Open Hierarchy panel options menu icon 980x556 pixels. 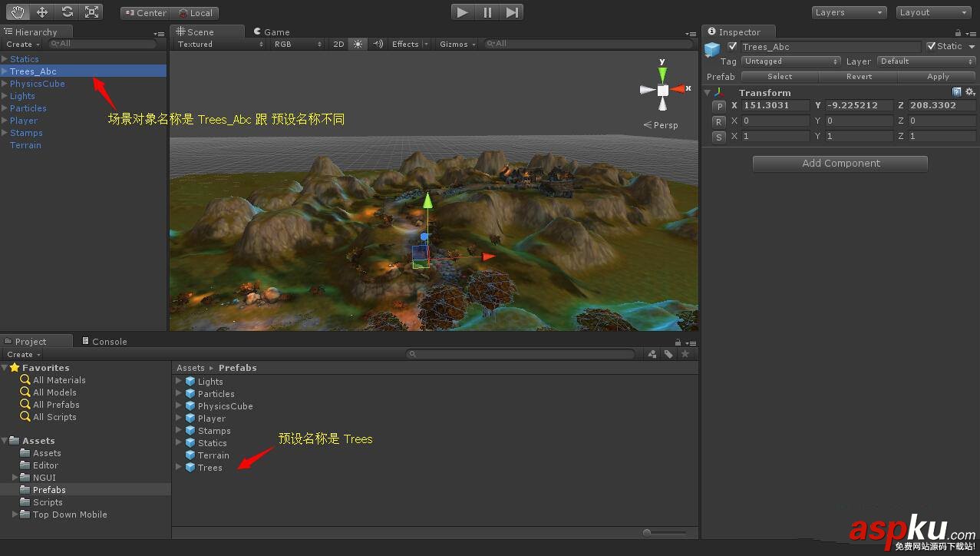coord(158,33)
